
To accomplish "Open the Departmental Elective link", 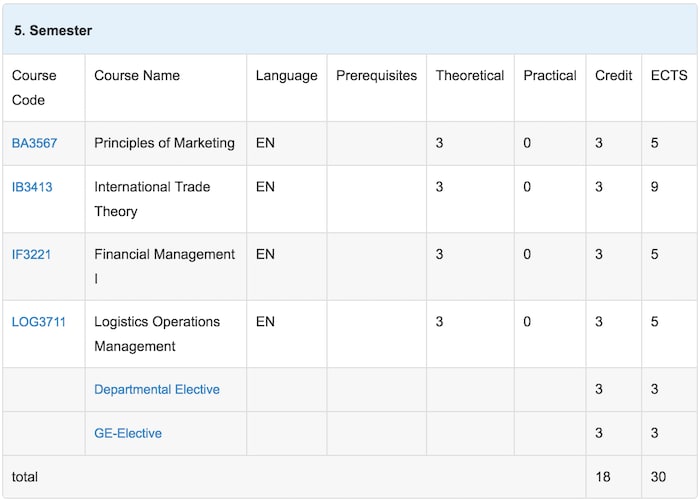I will (157, 389).
